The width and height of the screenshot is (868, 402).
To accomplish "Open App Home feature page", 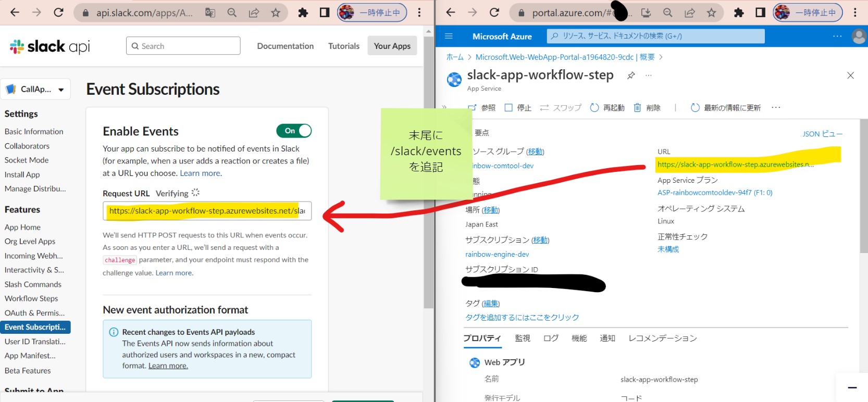I will [x=22, y=228].
